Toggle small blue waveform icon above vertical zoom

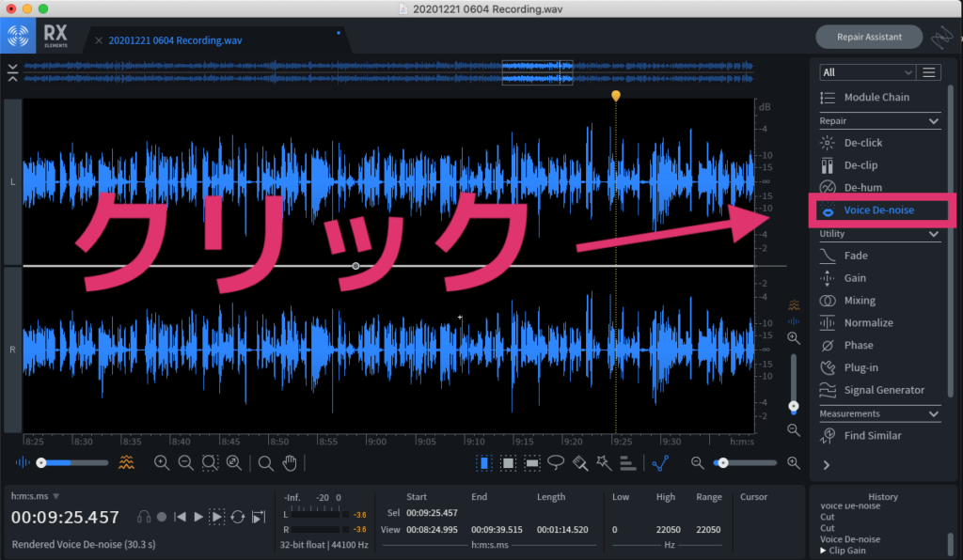coord(794,320)
